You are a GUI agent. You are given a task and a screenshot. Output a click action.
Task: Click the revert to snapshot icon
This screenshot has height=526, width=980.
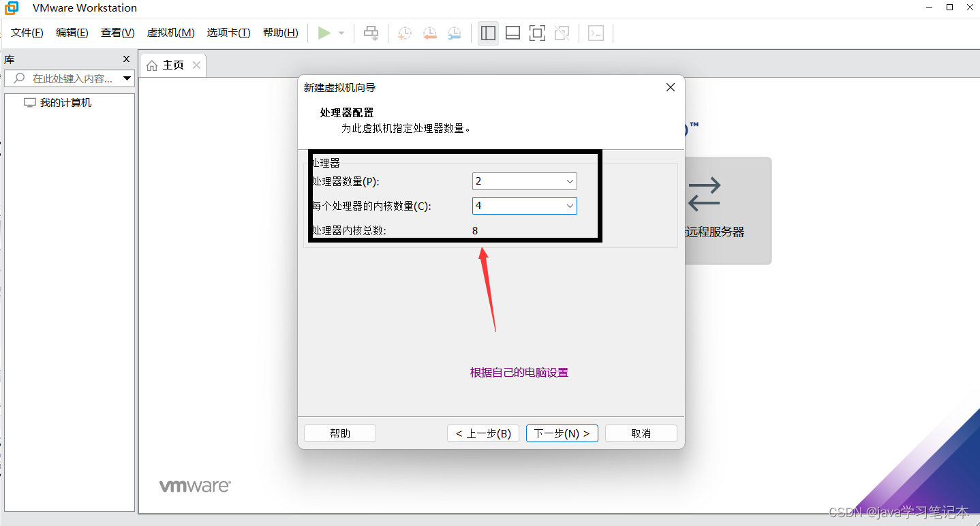429,33
